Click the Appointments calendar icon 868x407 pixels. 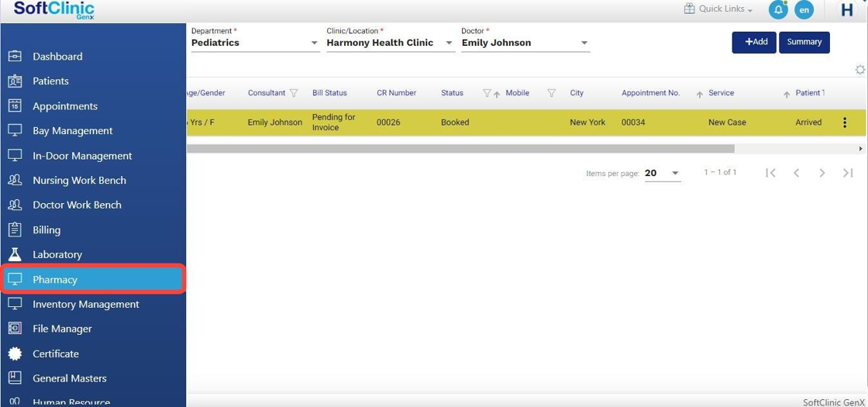(x=15, y=105)
